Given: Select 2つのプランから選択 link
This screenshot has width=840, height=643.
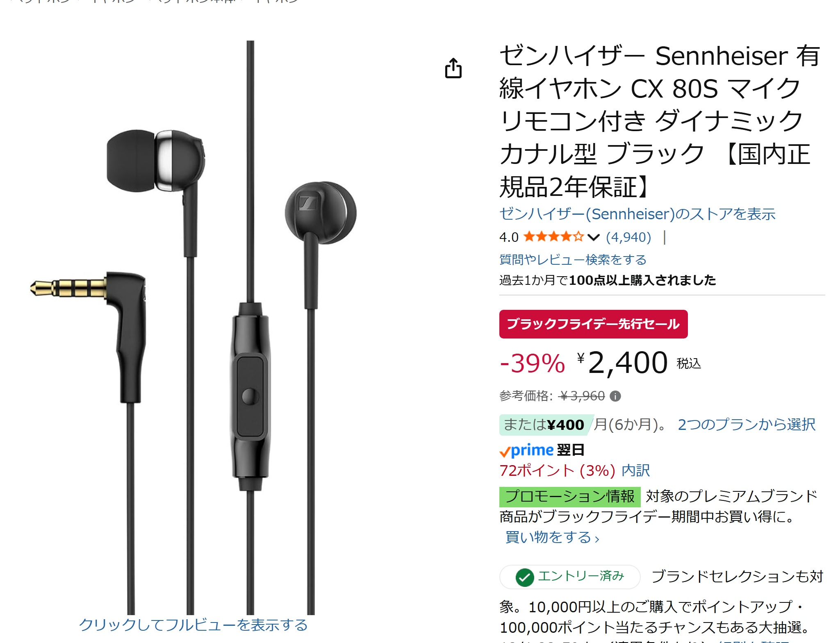Looking at the screenshot, I should (747, 425).
